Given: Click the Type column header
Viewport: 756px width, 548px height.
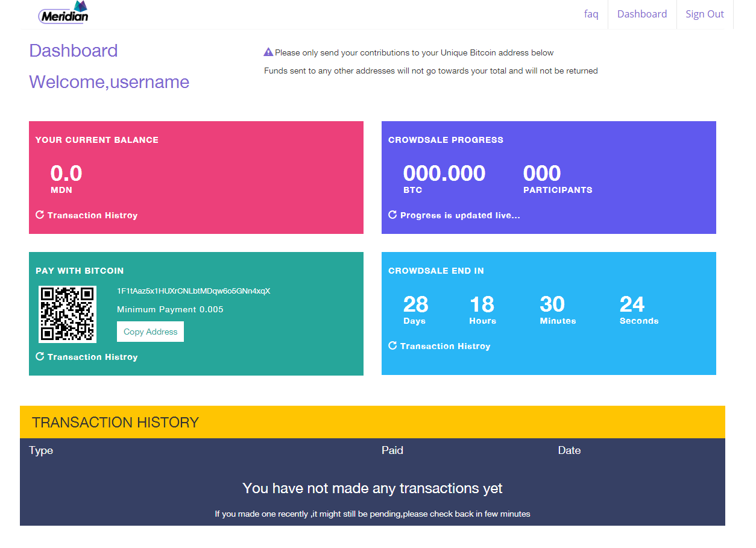Looking at the screenshot, I should (x=41, y=450).
